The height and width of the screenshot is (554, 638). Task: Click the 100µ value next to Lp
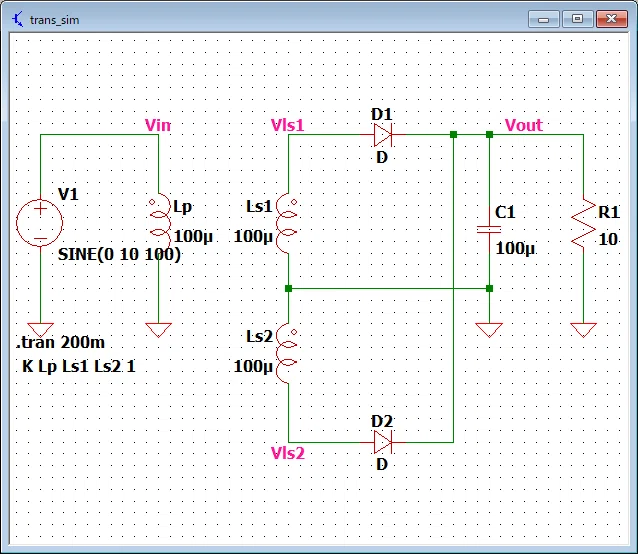click(193, 236)
